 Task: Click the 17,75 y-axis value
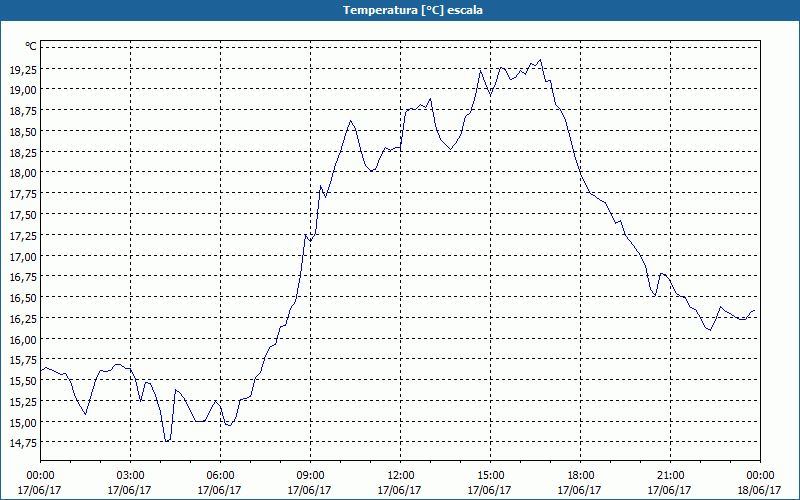tap(23, 194)
